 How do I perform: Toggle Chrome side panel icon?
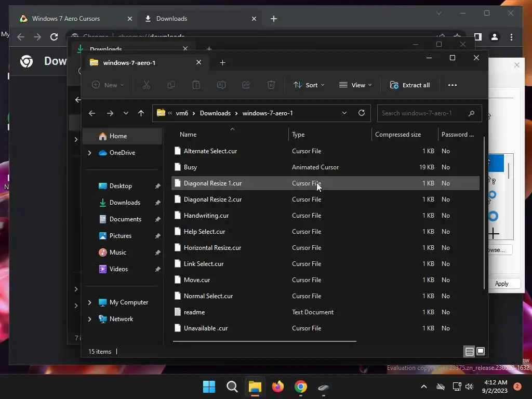pos(478,37)
